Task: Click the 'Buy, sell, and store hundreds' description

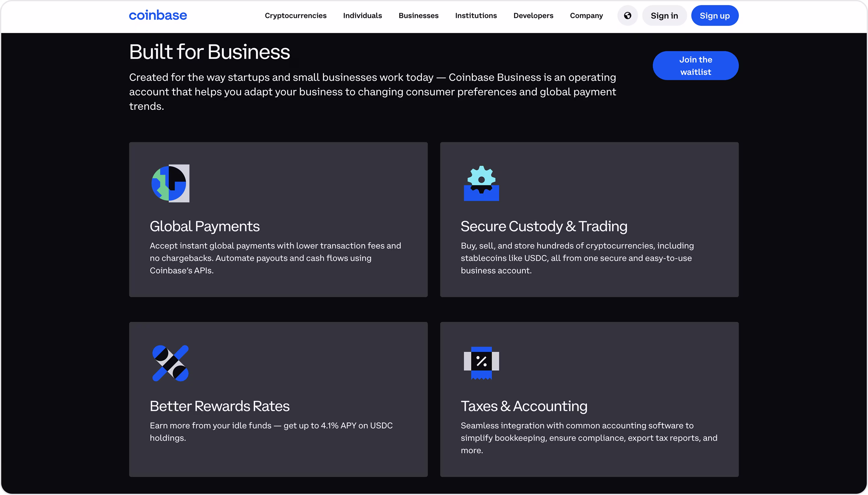Action: [x=577, y=258]
